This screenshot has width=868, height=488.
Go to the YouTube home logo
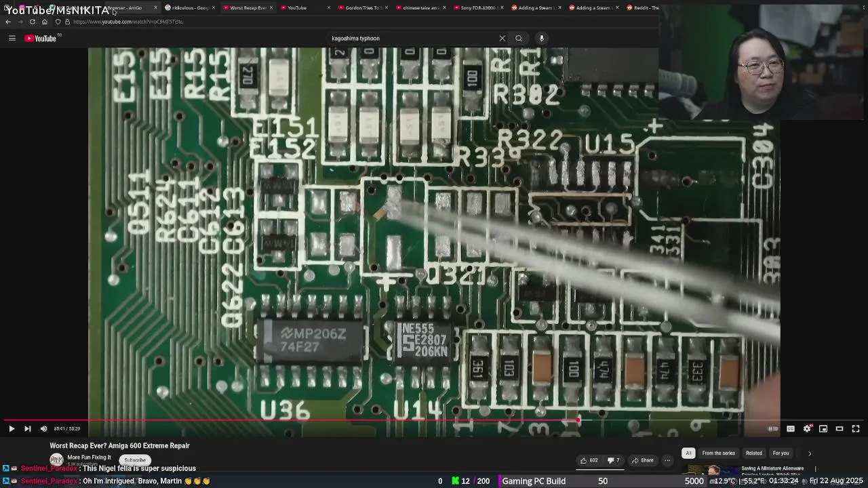click(x=41, y=39)
